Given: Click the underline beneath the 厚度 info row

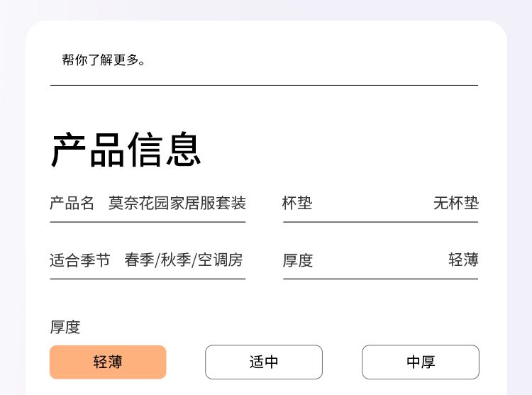Looking at the screenshot, I should [380, 279].
